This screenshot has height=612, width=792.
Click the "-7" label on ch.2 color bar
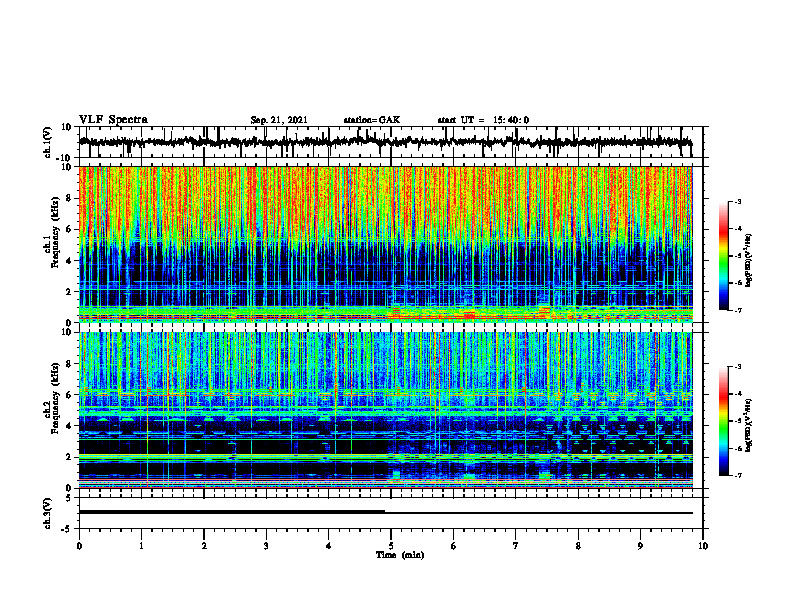point(737,475)
